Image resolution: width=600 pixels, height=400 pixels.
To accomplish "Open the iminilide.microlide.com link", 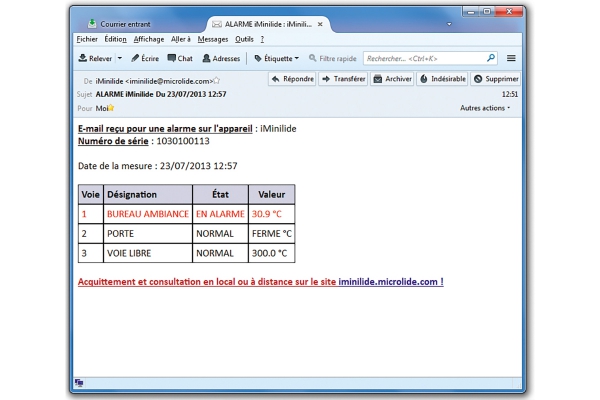I will (x=391, y=282).
